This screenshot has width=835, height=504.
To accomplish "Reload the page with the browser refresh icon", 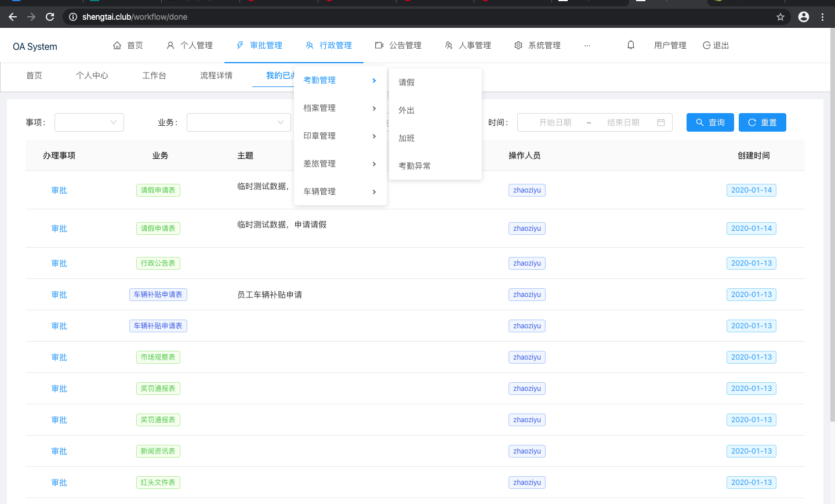I will coord(50,17).
